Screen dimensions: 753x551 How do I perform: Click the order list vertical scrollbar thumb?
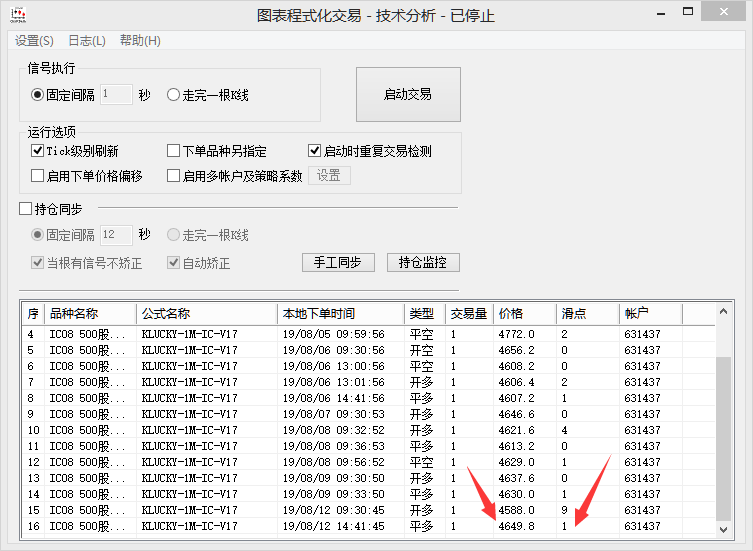[724, 439]
